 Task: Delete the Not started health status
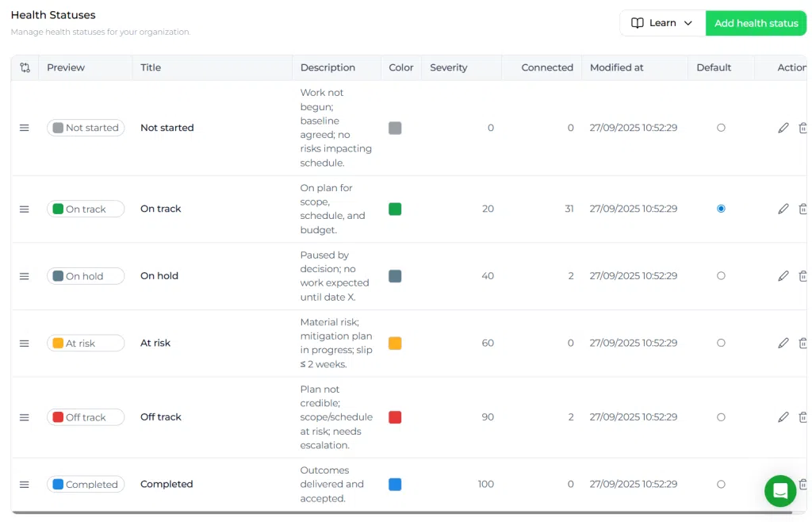coord(802,128)
